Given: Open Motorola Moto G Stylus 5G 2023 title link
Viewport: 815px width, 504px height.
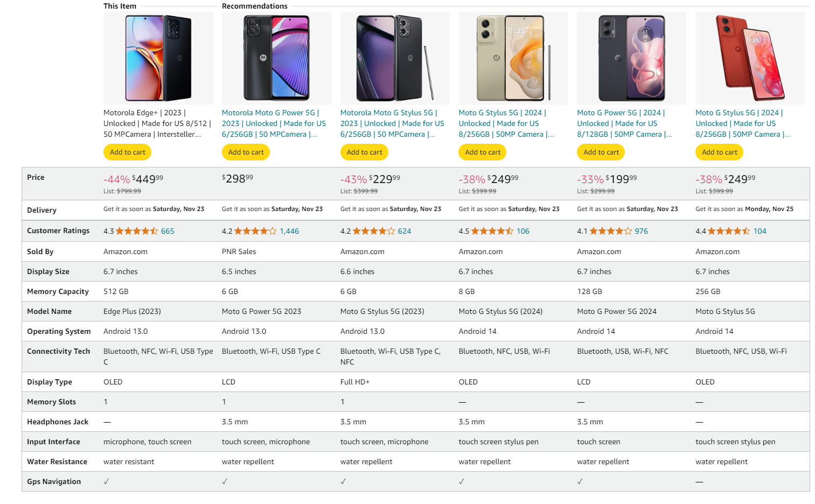Looking at the screenshot, I should pyautogui.click(x=393, y=123).
